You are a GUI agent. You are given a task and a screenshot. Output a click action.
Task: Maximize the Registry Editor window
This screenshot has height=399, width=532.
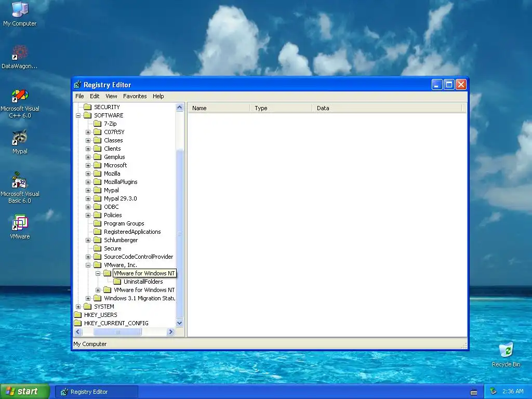[x=449, y=85]
